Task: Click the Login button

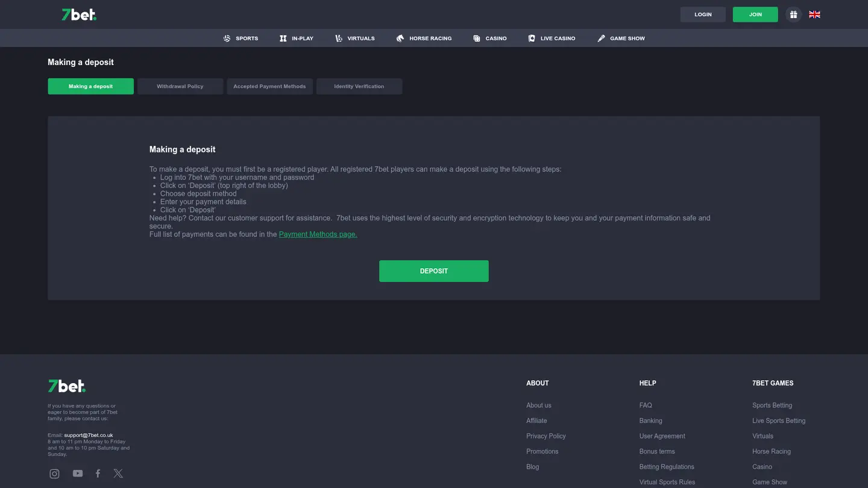Action: coord(703,14)
